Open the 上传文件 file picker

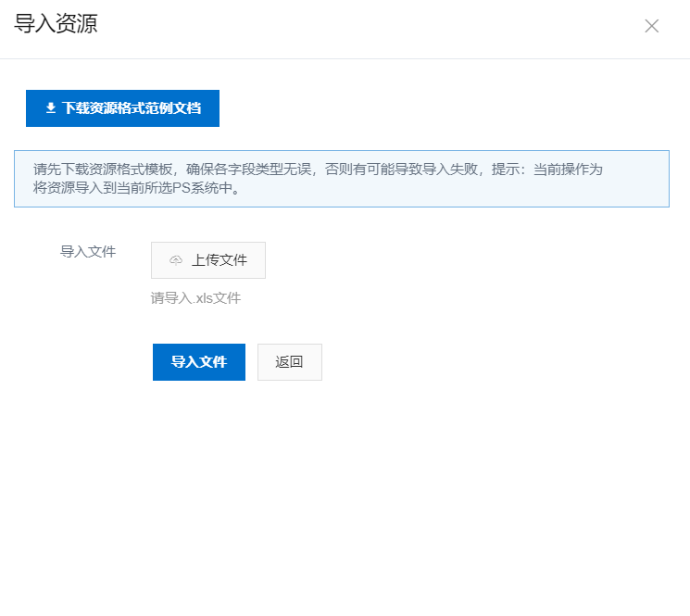click(x=208, y=260)
